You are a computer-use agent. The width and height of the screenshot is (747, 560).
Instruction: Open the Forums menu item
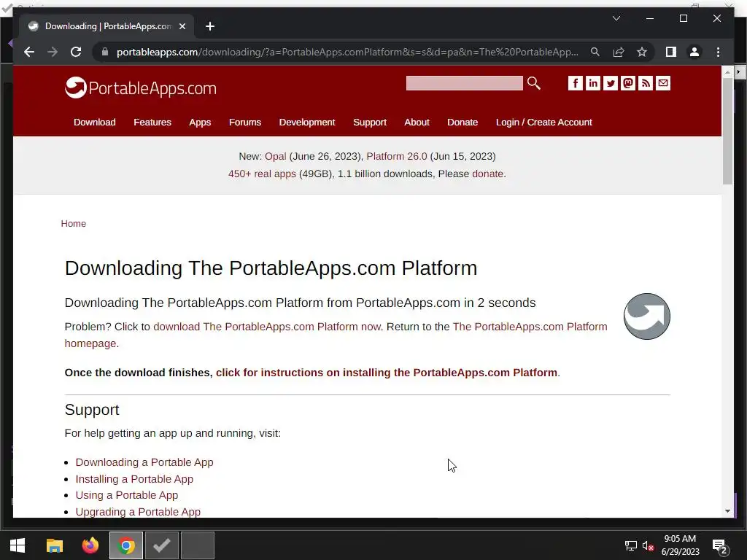point(245,122)
